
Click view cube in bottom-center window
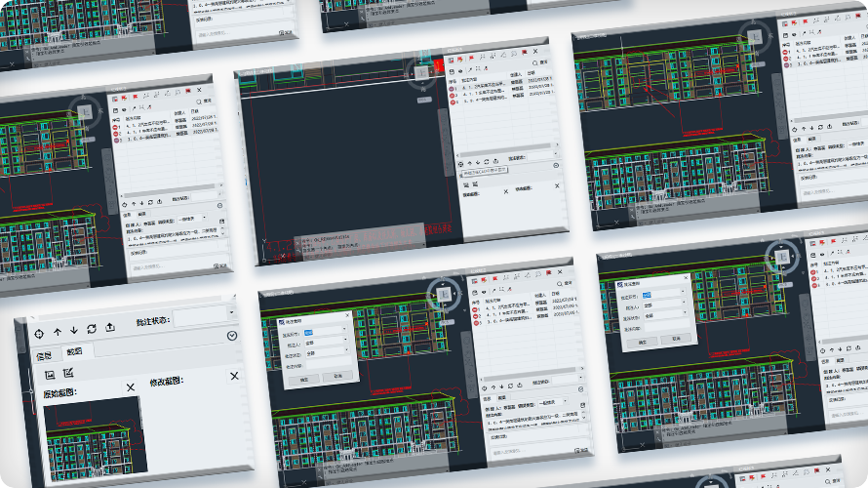tap(443, 294)
